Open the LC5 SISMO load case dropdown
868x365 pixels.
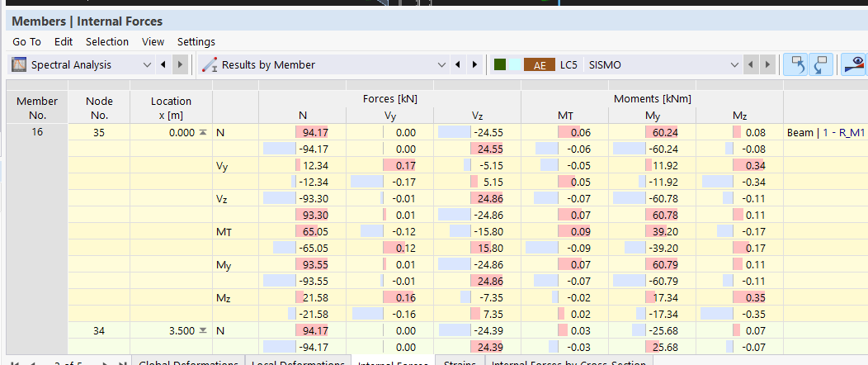(x=734, y=64)
